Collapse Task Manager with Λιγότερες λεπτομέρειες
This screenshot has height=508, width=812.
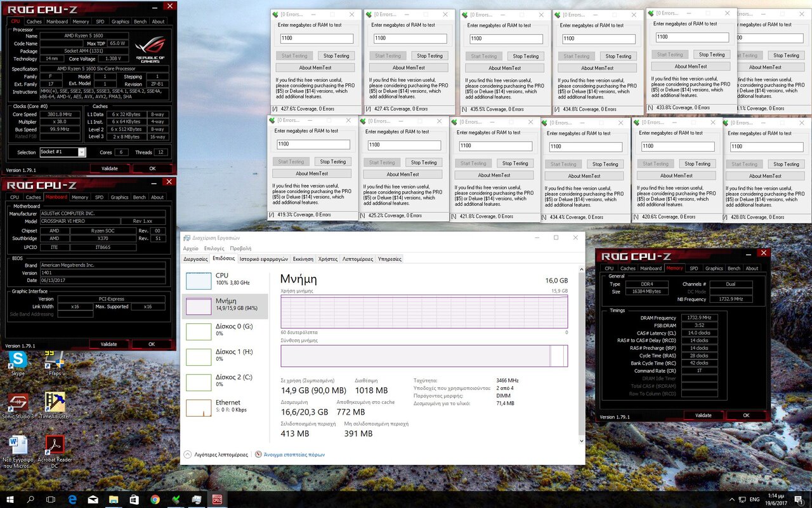point(216,455)
